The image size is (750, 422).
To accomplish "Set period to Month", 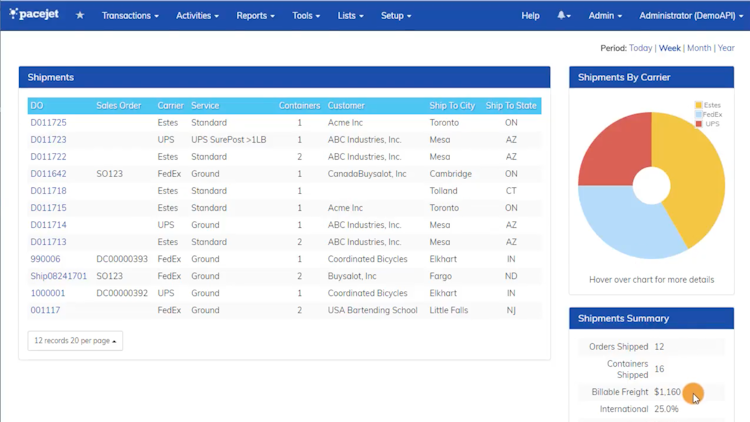I will click(x=699, y=48).
